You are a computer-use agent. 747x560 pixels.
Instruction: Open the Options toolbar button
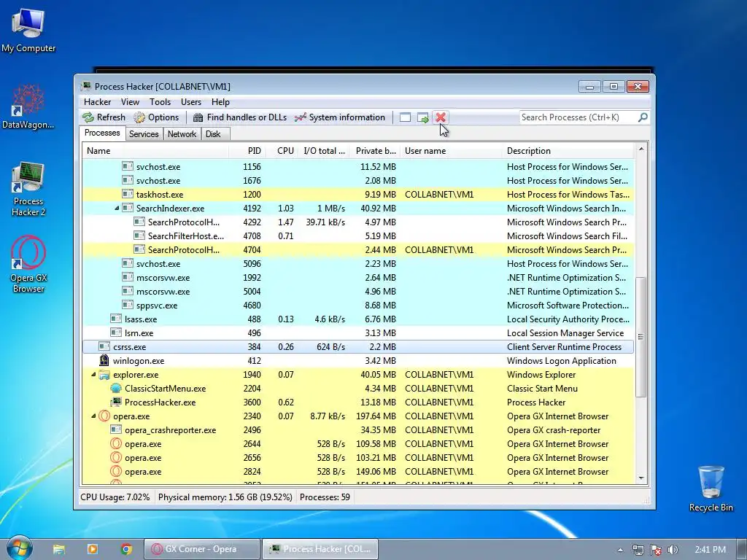coord(156,117)
